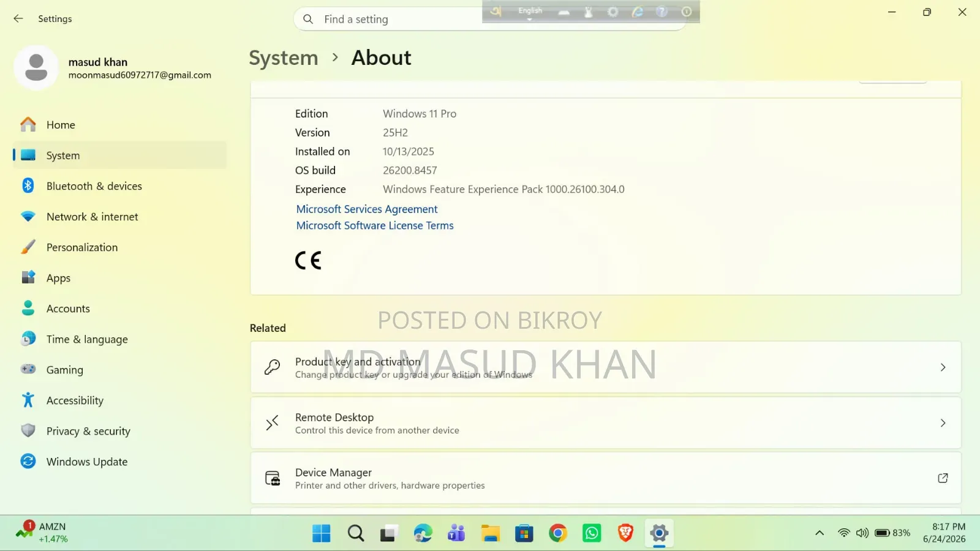Viewport: 980px width, 551px height.
Task: Show hidden tray icons chevron
Action: [820, 533]
